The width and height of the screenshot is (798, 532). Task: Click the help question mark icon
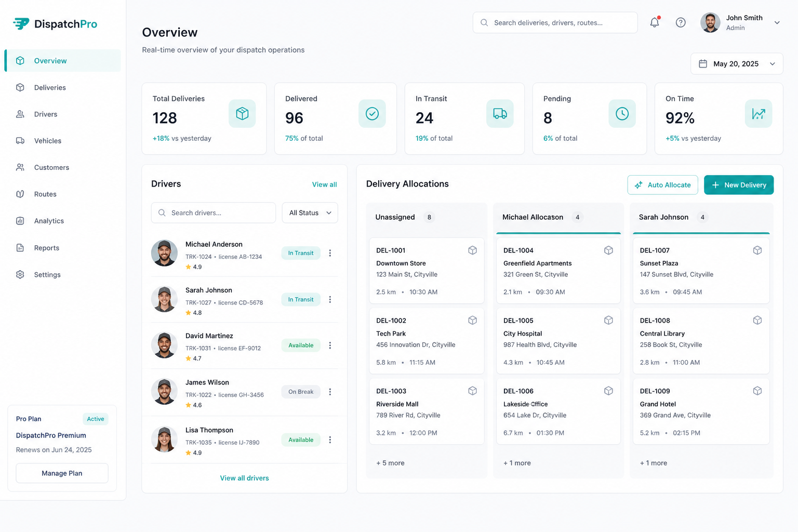[681, 22]
